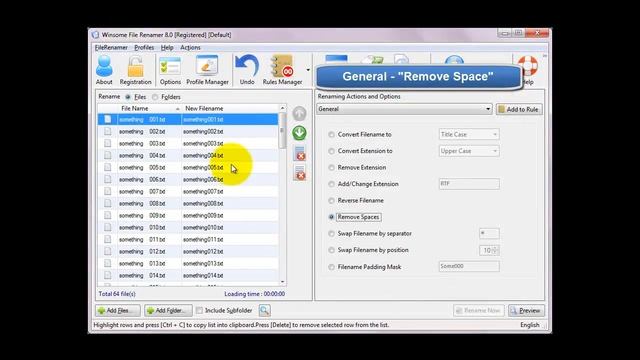Click the file list scrollbar thumb
This screenshot has height=360, width=640.
[282, 131]
